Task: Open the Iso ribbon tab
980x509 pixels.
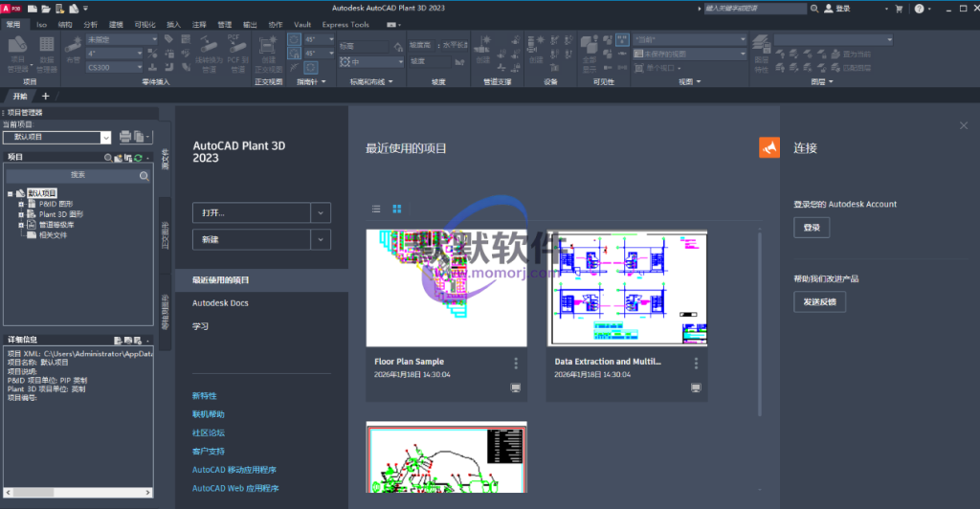Action: click(41, 24)
